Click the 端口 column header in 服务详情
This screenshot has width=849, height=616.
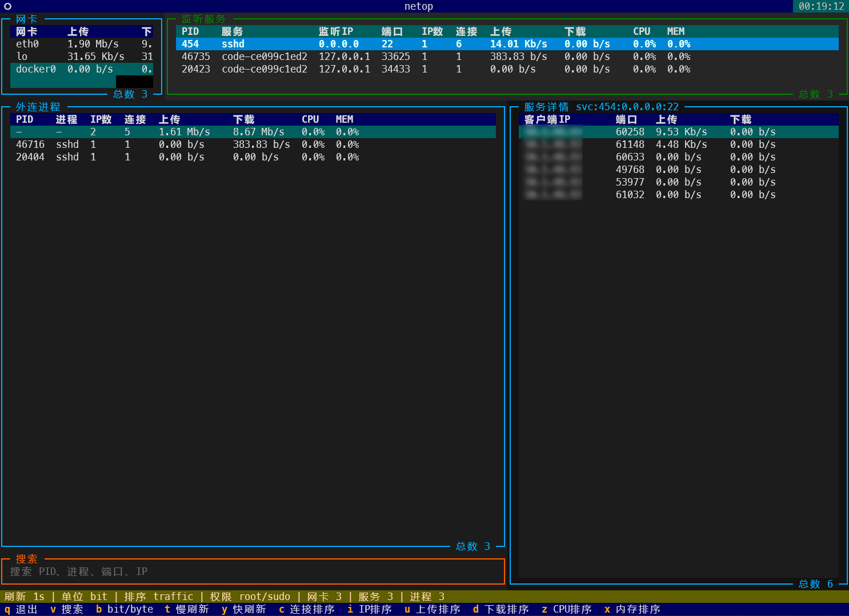click(x=627, y=119)
